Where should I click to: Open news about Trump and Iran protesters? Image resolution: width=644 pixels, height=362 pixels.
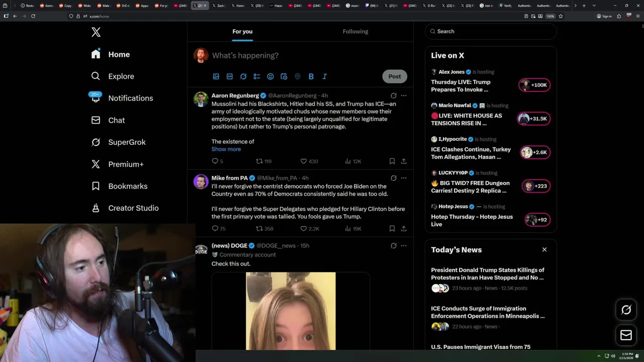pyautogui.click(x=488, y=274)
